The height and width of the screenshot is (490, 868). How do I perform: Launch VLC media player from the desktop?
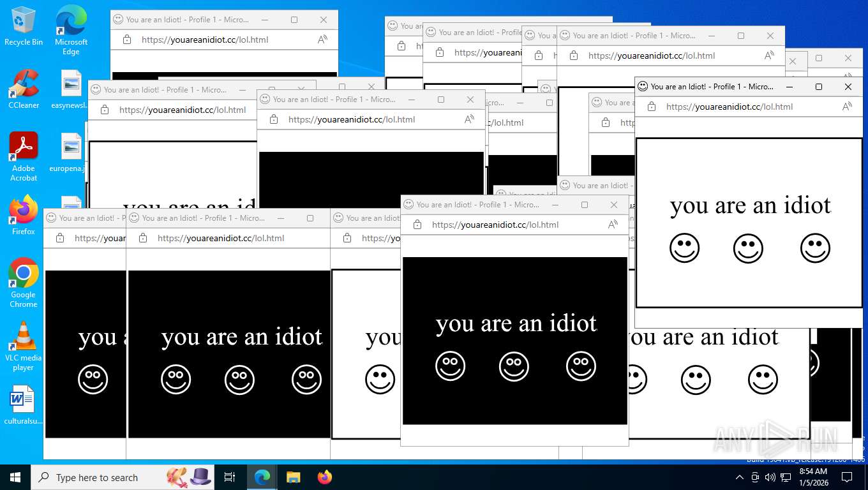pos(24,346)
